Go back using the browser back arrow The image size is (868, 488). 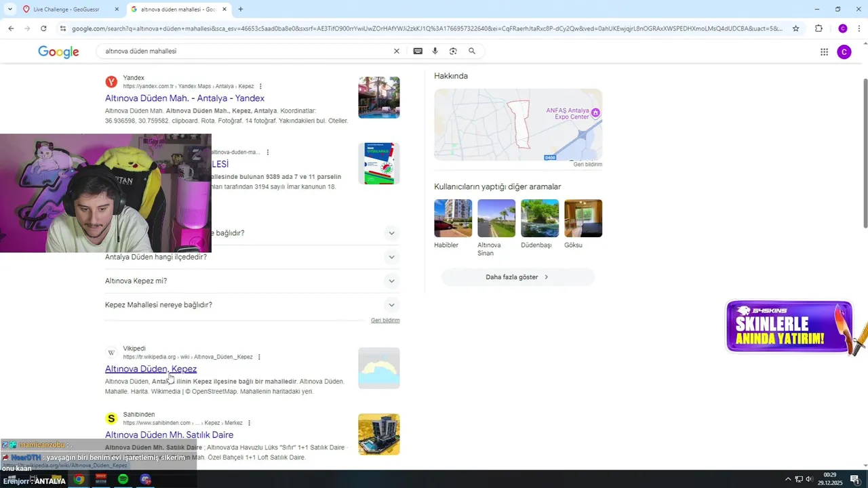[11, 28]
